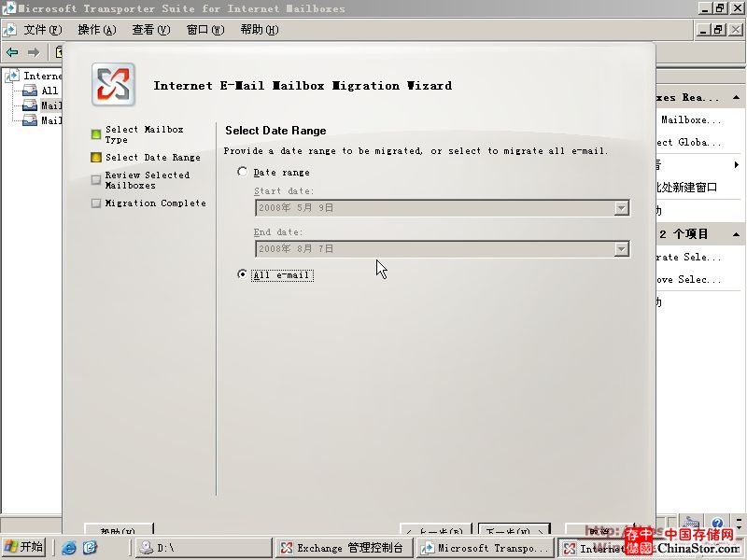Open the End date dropdown arrow

[x=621, y=249]
